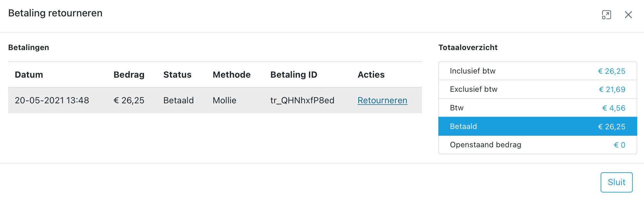Click the Acties column header
644x197 pixels.
[371, 75]
